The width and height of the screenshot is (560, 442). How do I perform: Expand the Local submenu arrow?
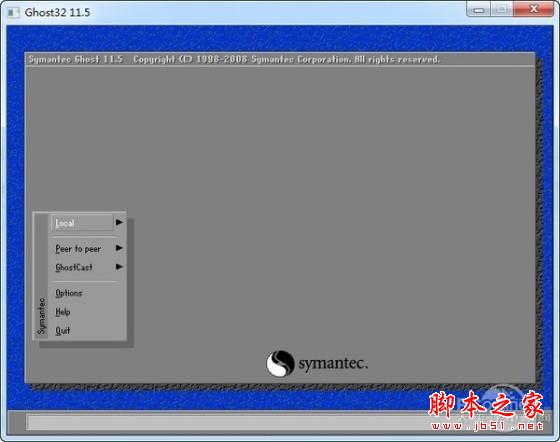pos(119,222)
